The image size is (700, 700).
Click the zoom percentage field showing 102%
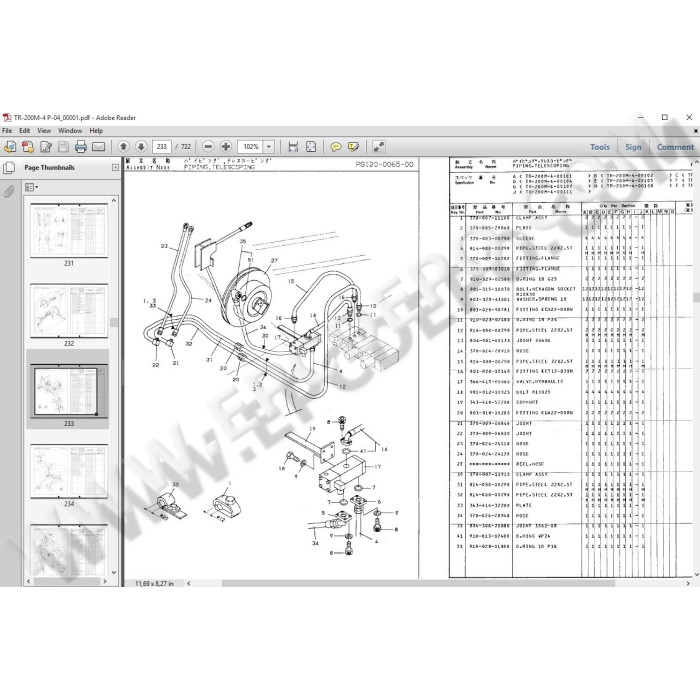[250, 146]
